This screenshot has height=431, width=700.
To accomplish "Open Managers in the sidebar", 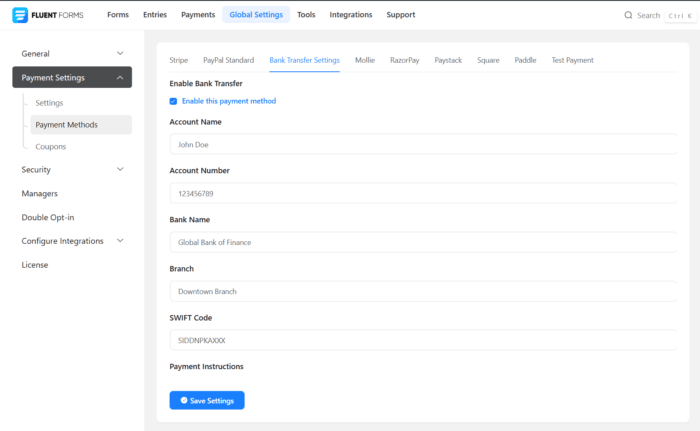I will click(40, 193).
